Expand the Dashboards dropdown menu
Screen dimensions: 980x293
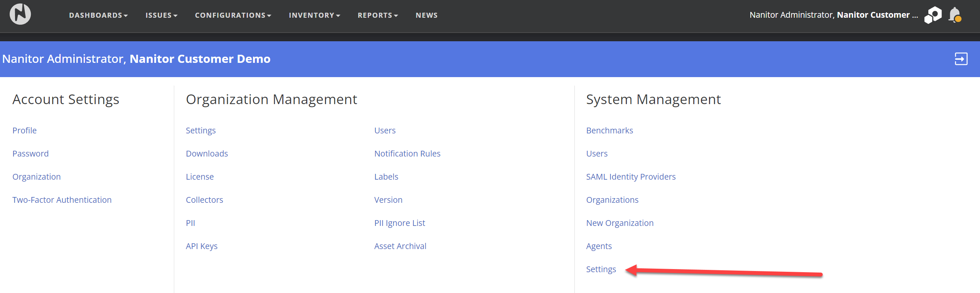(98, 15)
